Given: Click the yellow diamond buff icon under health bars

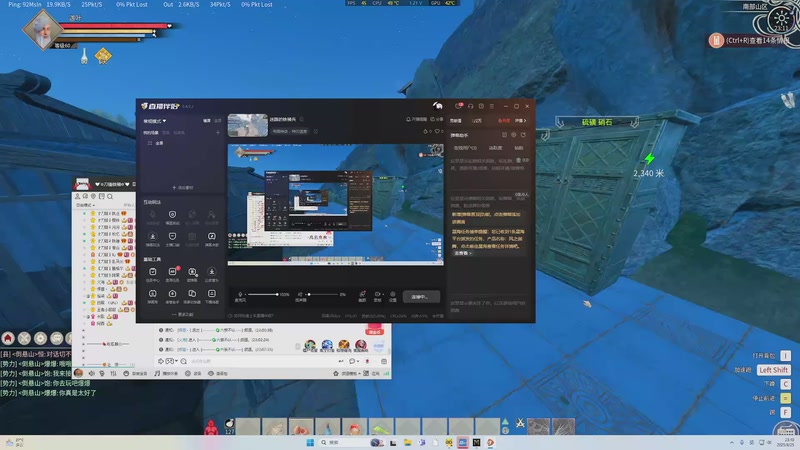Looking at the screenshot, I should click(x=103, y=56).
